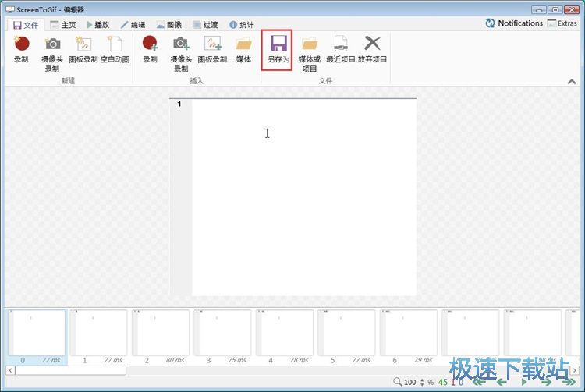
Task: Select frame 2 thumbnail (80 ms)
Action: (x=161, y=337)
